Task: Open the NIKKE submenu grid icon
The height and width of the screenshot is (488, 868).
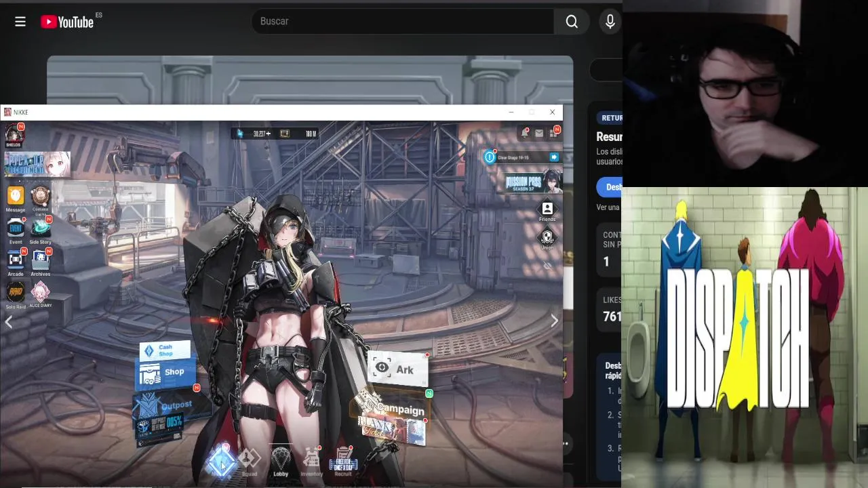Action: click(x=554, y=133)
